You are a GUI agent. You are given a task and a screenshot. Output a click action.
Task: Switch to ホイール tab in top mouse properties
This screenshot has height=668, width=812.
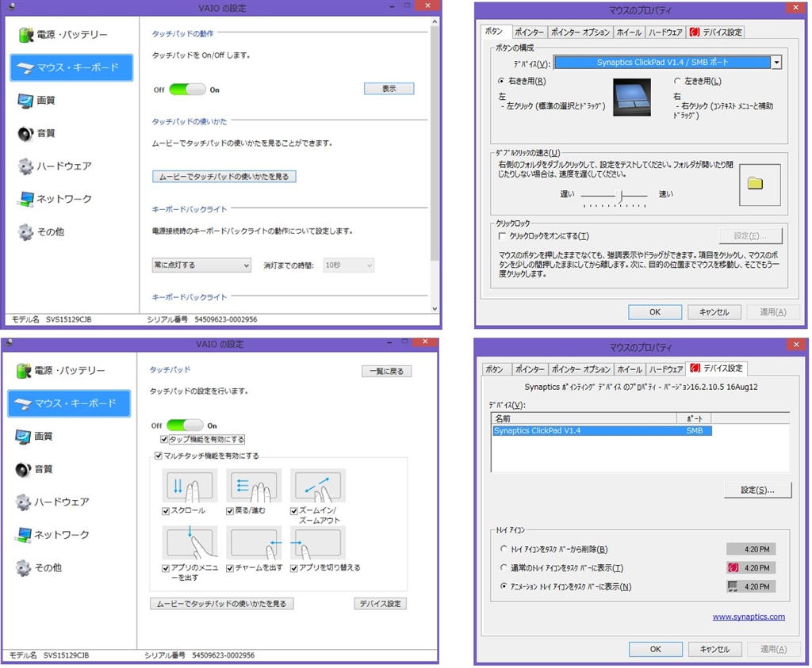tap(629, 32)
